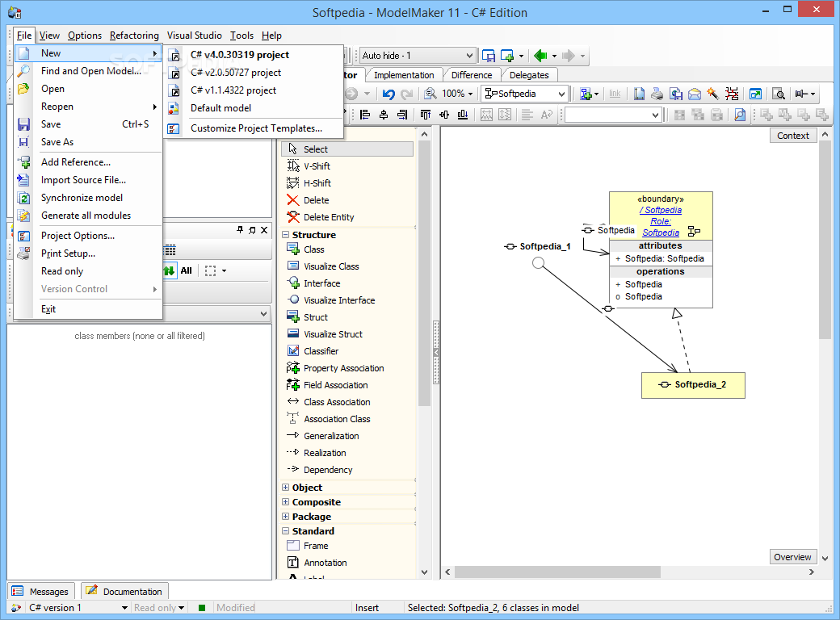Click the Softpedia_1 interface circle
Image resolution: width=840 pixels, height=620 pixels.
[539, 262]
